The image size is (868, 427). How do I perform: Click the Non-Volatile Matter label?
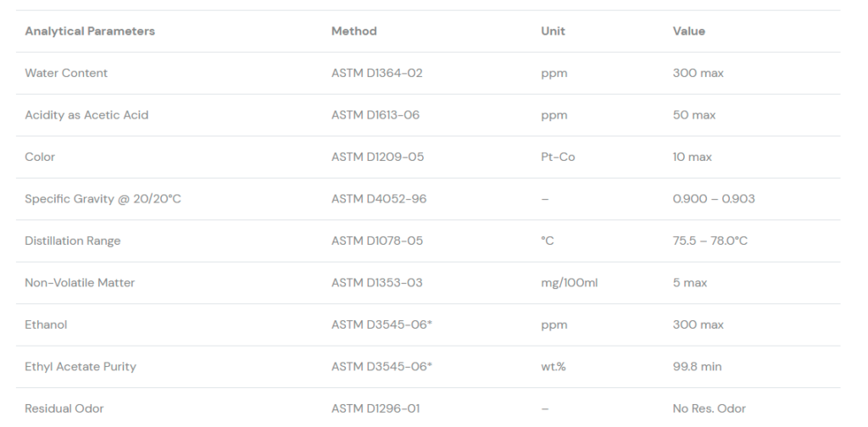pyautogui.click(x=80, y=283)
